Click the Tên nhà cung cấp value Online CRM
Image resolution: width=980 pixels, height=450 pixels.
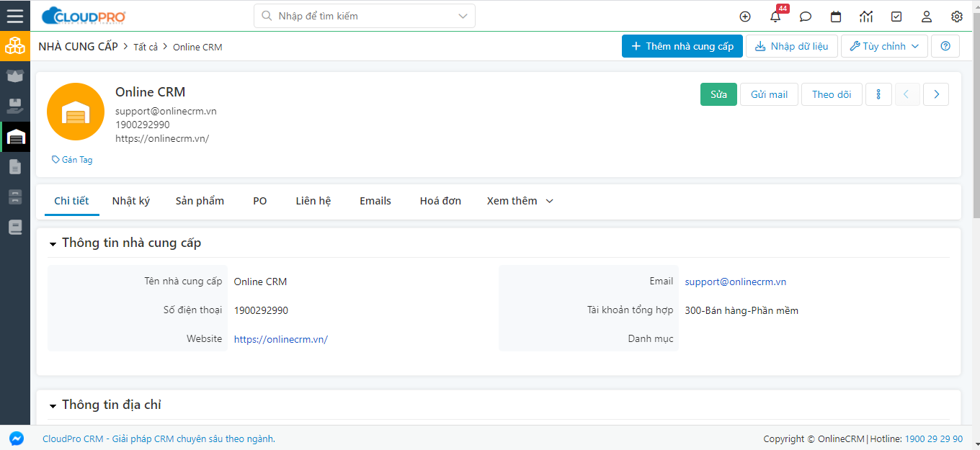pos(261,282)
